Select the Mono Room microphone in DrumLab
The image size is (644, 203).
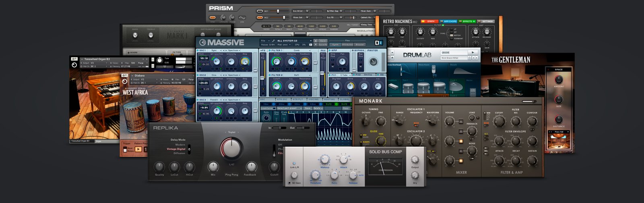point(433,70)
